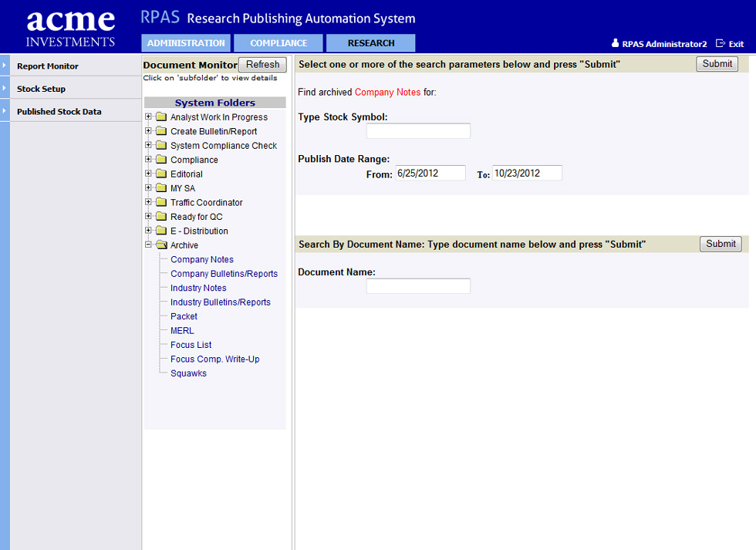Click the open Archive folder icon
Image resolution: width=756 pixels, height=550 pixels.
click(x=161, y=245)
